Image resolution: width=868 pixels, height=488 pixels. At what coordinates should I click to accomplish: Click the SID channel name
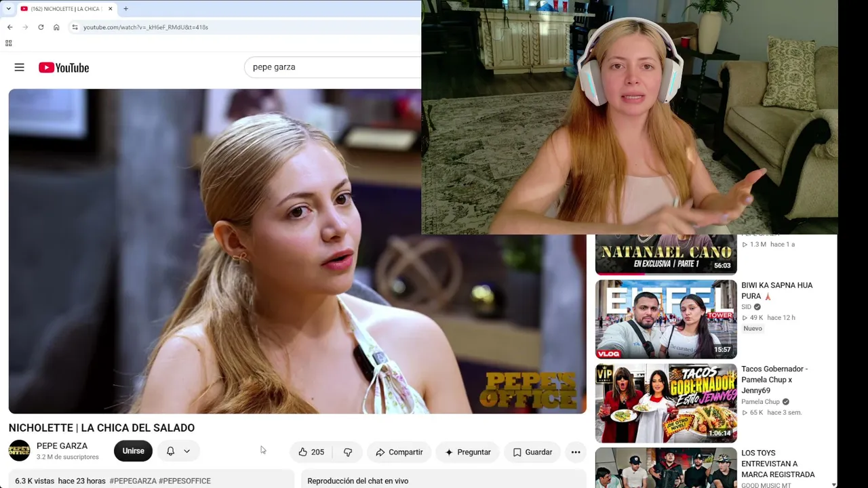tap(746, 307)
